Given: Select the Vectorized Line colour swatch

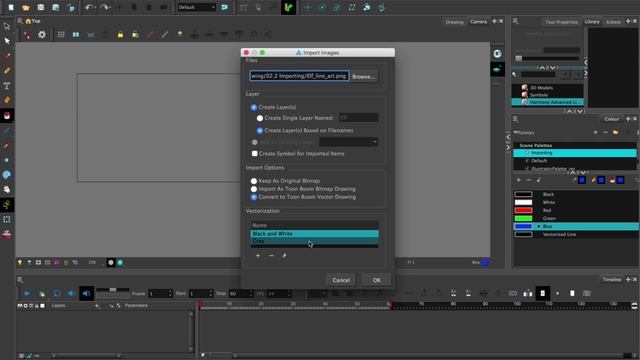Looking at the screenshot, I should (x=523, y=234).
